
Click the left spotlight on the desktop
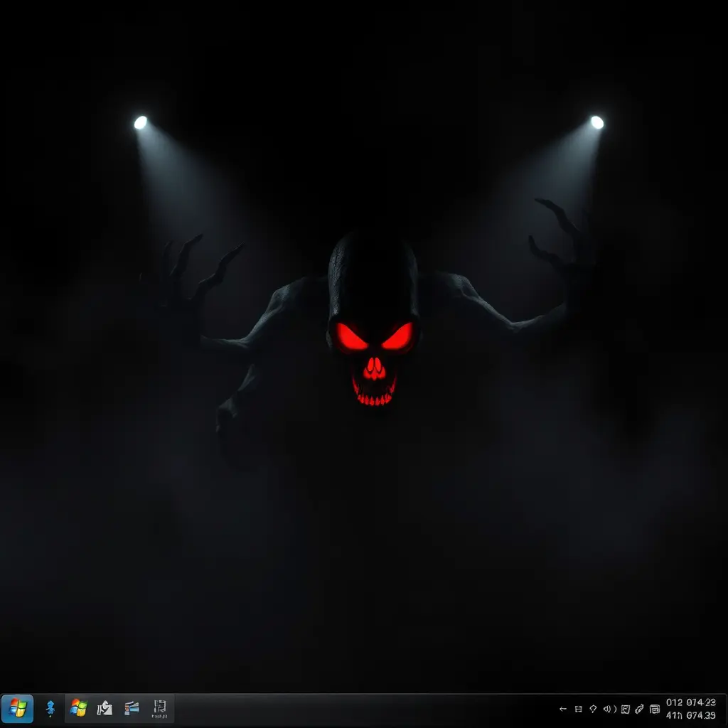(x=141, y=122)
